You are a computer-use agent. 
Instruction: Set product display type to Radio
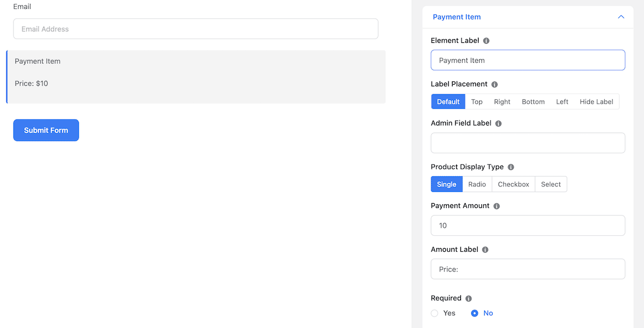pos(477,184)
